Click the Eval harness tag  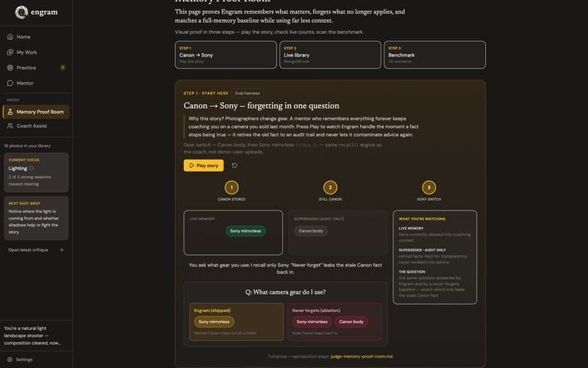pyautogui.click(x=248, y=93)
